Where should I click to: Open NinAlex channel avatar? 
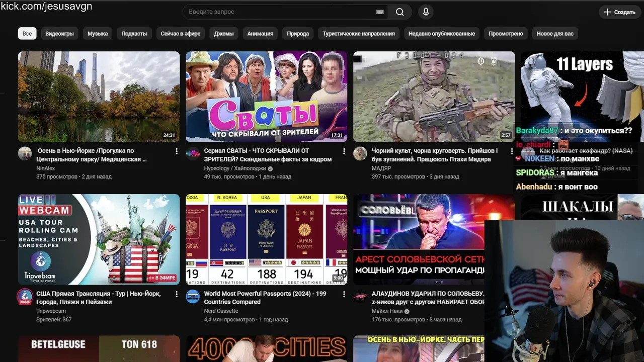click(x=25, y=154)
